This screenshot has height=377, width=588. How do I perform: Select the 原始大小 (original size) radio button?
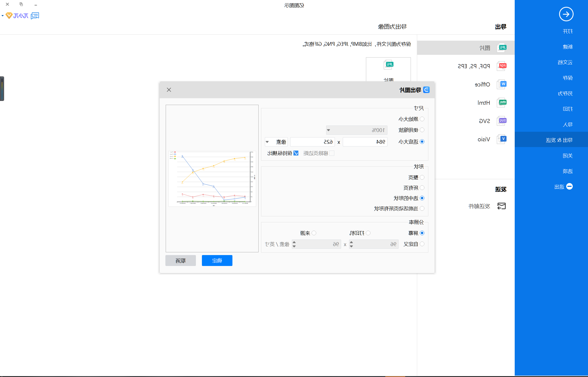click(x=422, y=119)
